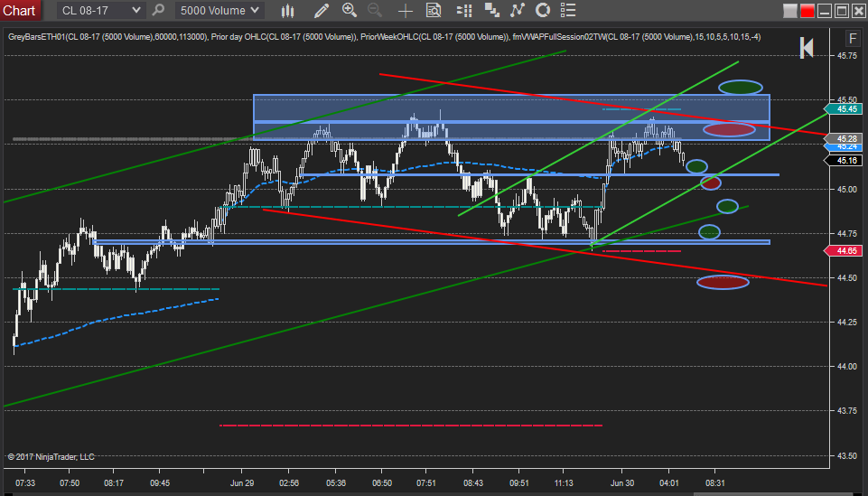This screenshot has height=496, width=868.
Task: Click the fmVWAPFullSession02TW indicator label
Action: point(559,37)
